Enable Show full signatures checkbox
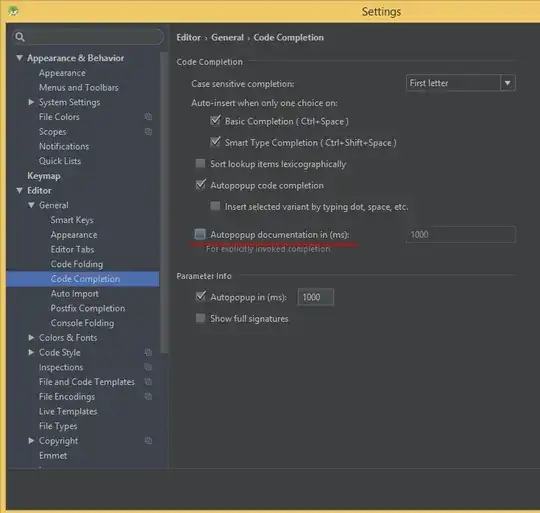Viewport: 540px width, 513px height. [200, 318]
